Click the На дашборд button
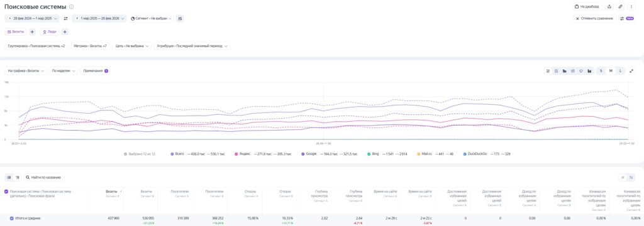This screenshot has width=644, height=226. click(587, 6)
